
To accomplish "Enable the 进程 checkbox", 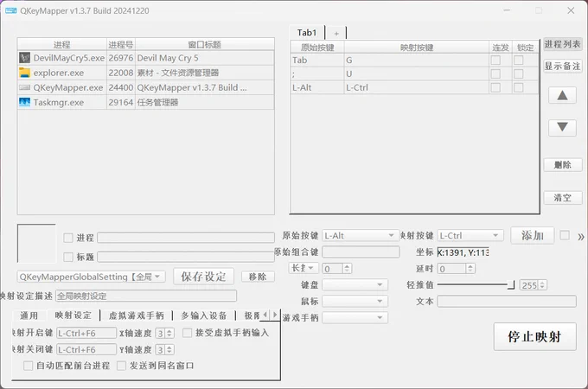I will click(68, 238).
